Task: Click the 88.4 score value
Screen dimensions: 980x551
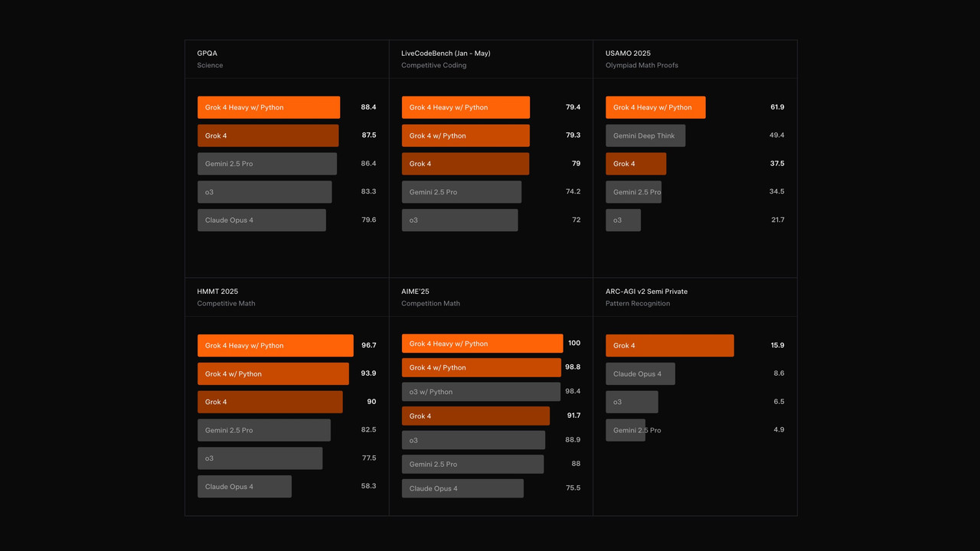Action: 368,107
